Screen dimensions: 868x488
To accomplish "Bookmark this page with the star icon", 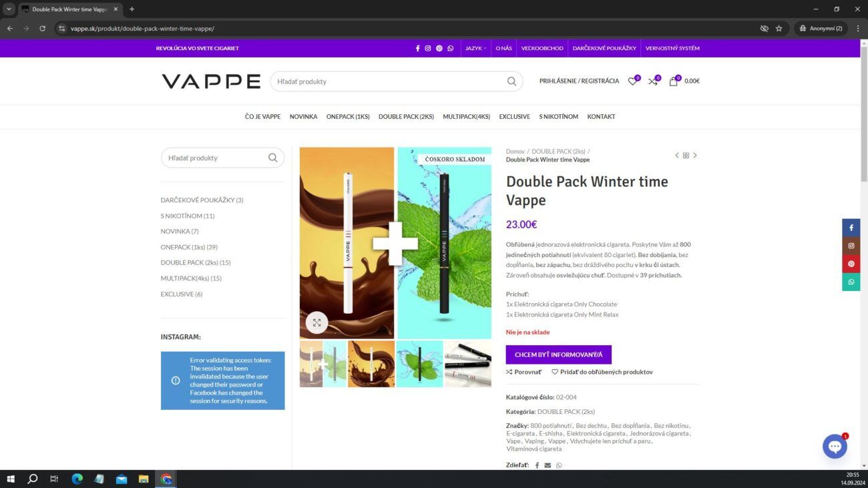I will click(779, 29).
